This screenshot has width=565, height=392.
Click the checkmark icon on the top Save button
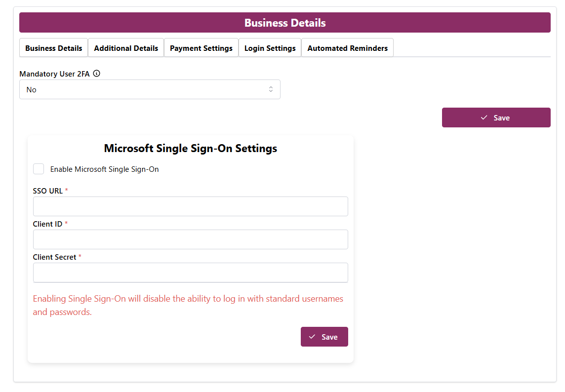point(484,118)
